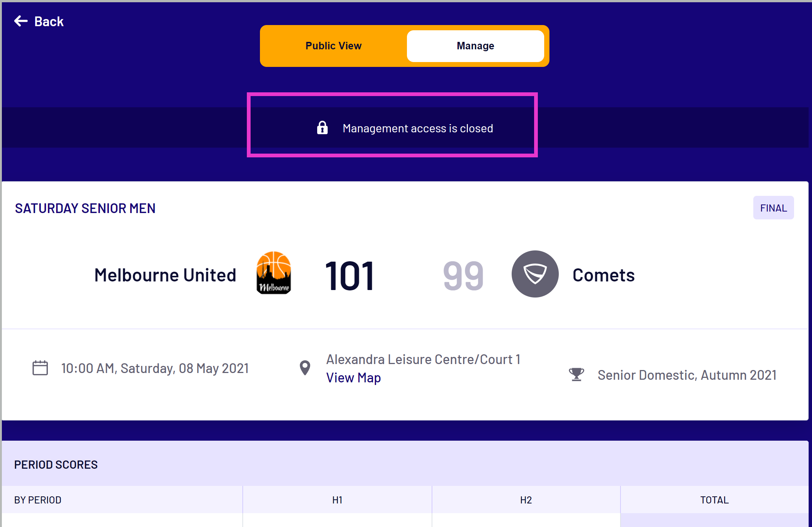Screen dimensions: 812x527
Task: Click the BY PERIOD column header
Action: pyautogui.click(x=38, y=500)
